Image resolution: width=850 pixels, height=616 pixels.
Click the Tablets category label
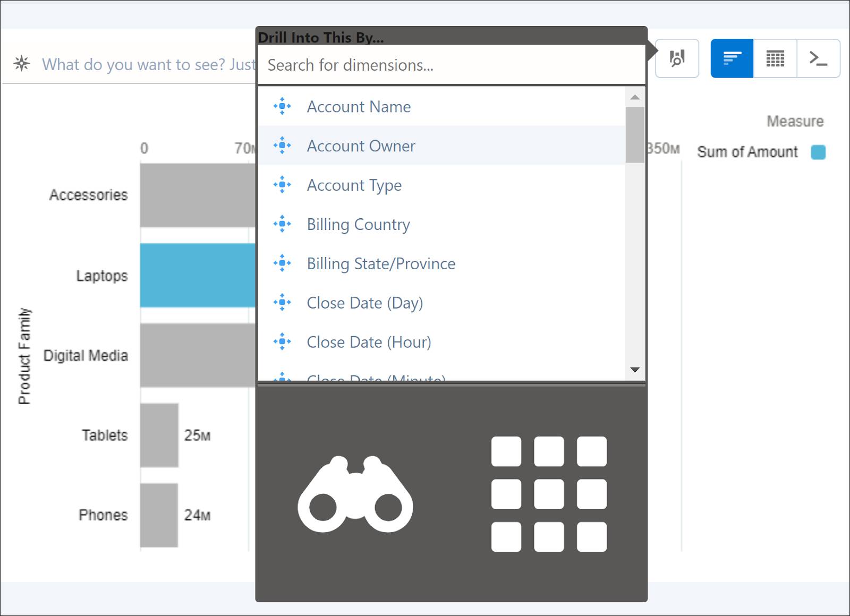(105, 435)
